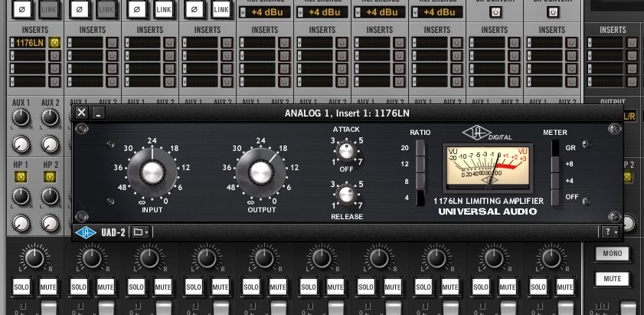Enable SR Convert on channel 10
The height and width of the screenshot is (315, 644).
553,12
